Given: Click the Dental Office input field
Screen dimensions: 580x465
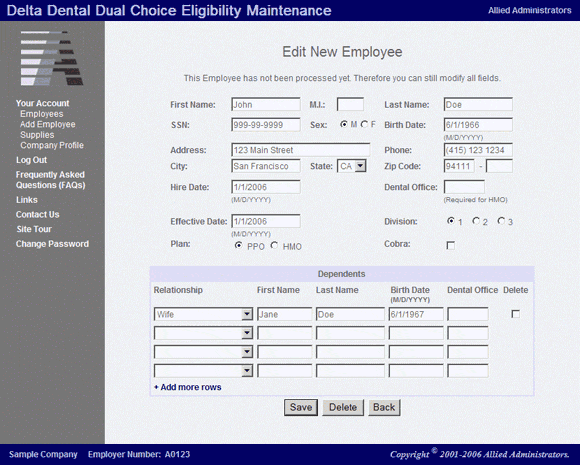Looking at the screenshot, I should pyautogui.click(x=464, y=187).
